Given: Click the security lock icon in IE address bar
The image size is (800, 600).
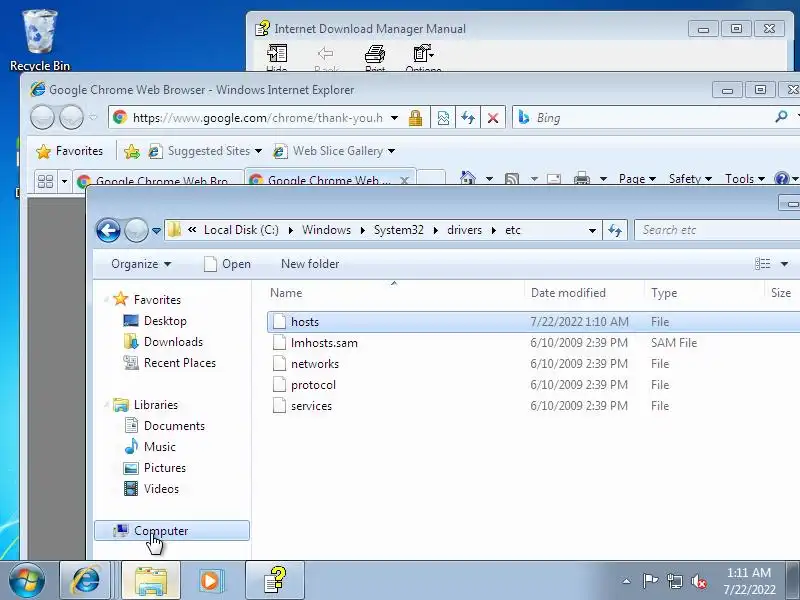Looking at the screenshot, I should (x=415, y=118).
